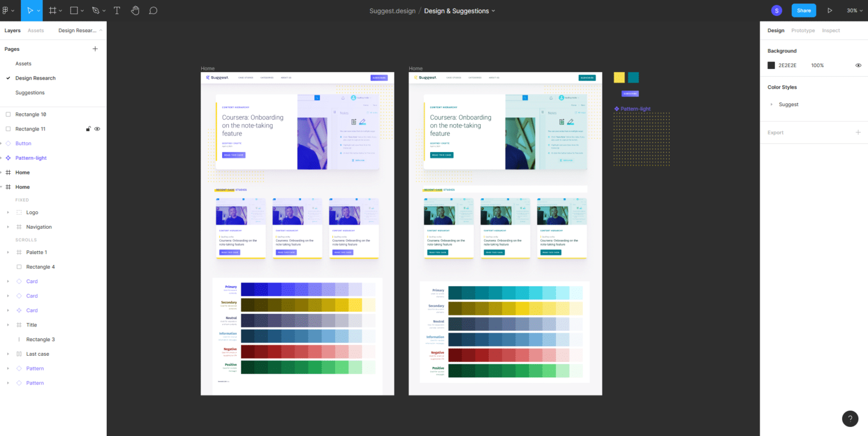Switch to the Assets tab
This screenshot has height=436, width=868.
[x=36, y=30]
